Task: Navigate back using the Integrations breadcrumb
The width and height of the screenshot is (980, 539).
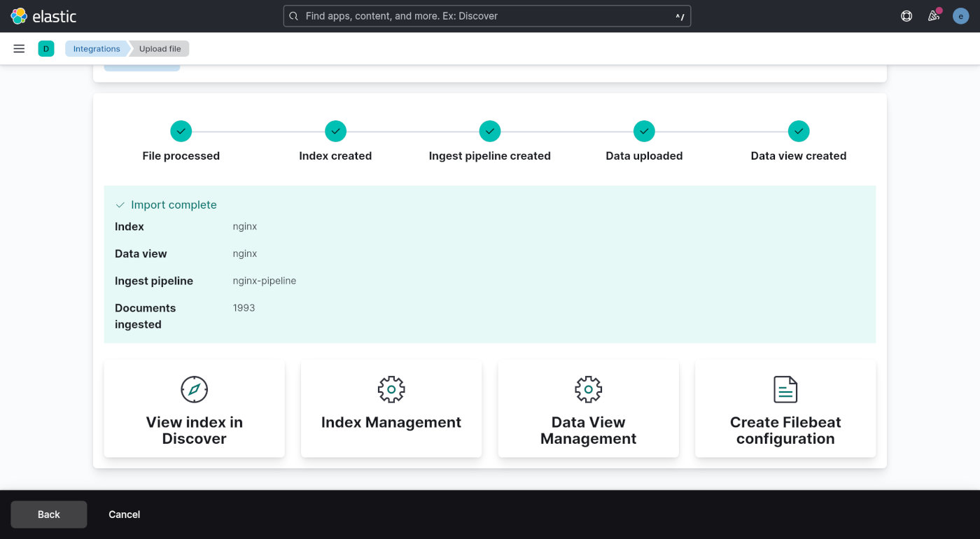Action: [x=96, y=48]
